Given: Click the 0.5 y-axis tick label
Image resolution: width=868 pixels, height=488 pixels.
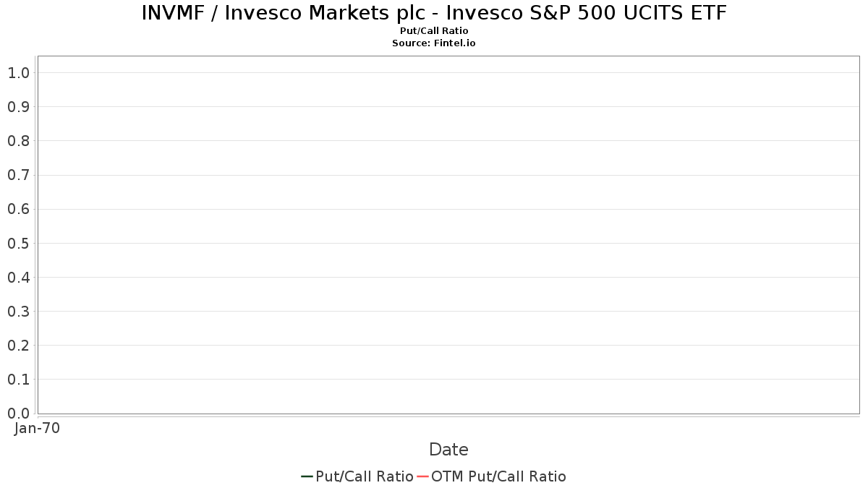Looking at the screenshot, I should (x=18, y=244).
